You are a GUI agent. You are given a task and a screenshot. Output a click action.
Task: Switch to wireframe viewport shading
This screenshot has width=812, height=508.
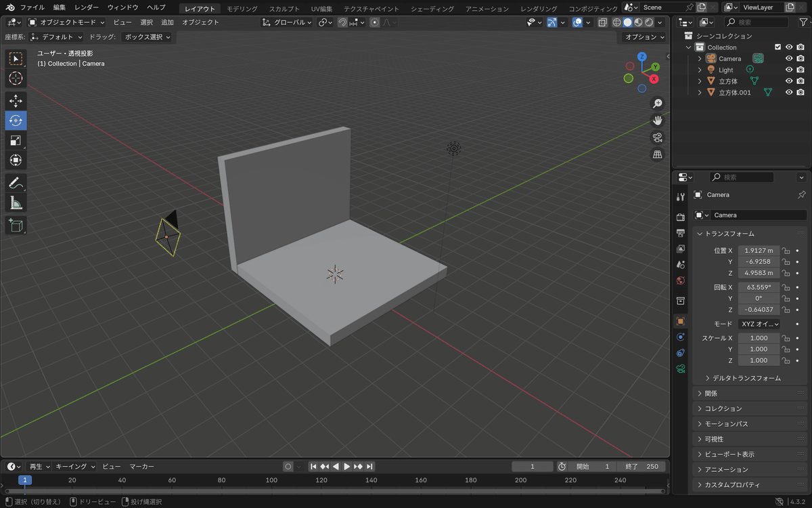[x=617, y=22]
